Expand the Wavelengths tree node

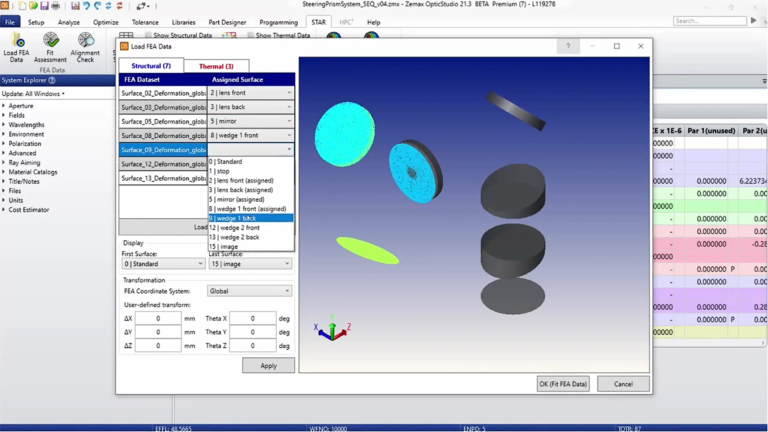tap(4, 125)
